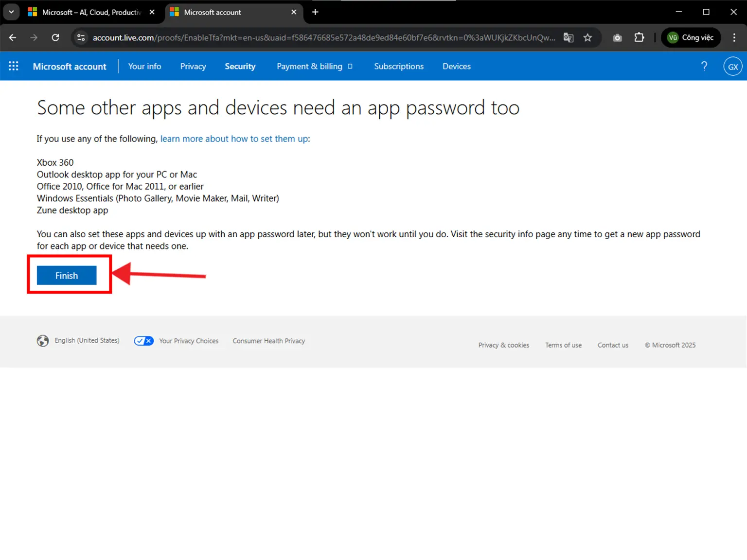This screenshot has height=560, width=747.
Task: Open the learn more about setup link
Action: (x=234, y=139)
